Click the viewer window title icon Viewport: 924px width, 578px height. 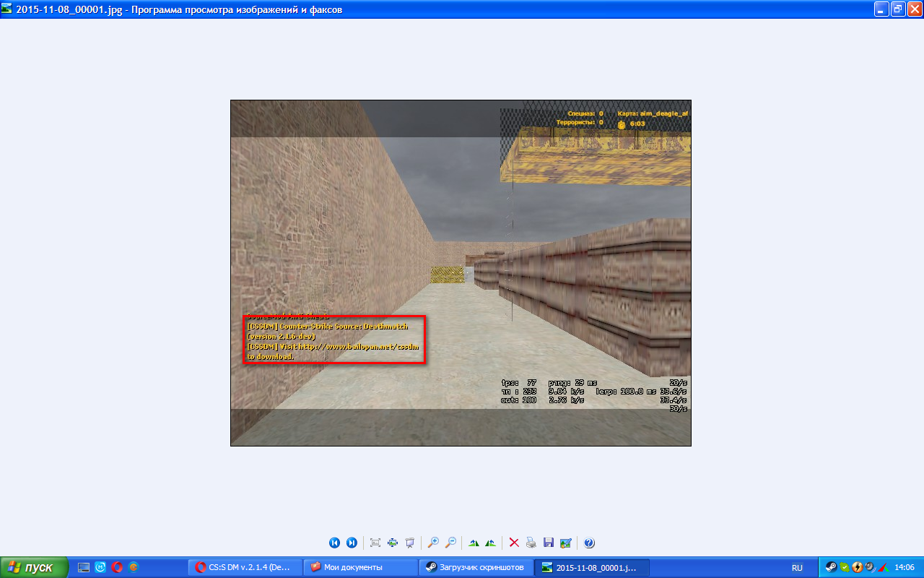[x=7, y=9]
